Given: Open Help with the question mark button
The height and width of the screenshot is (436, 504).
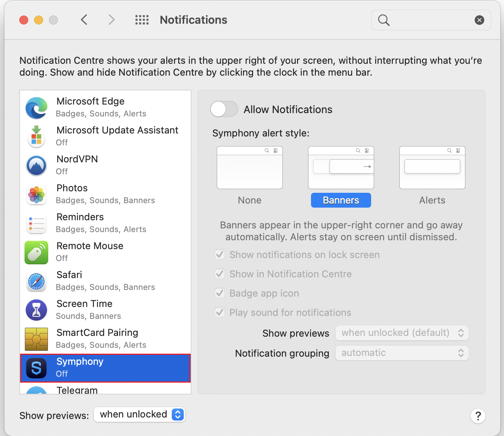Looking at the screenshot, I should click(x=478, y=416).
